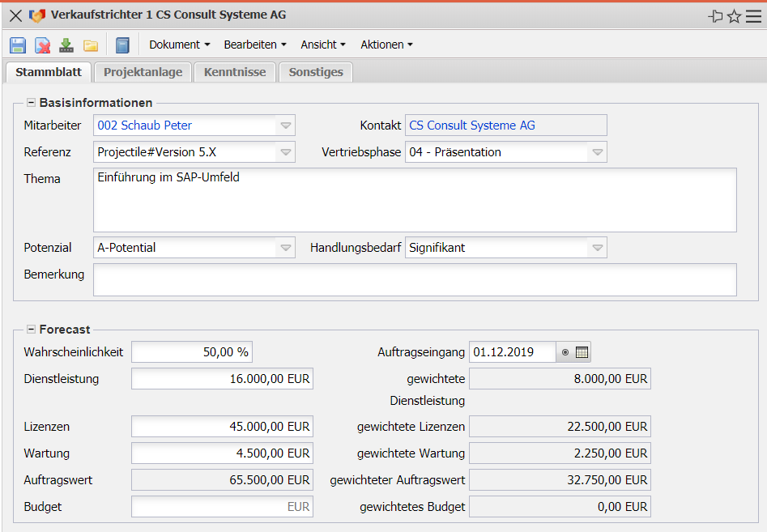Click the blue floppy disk save icon

pos(18,45)
